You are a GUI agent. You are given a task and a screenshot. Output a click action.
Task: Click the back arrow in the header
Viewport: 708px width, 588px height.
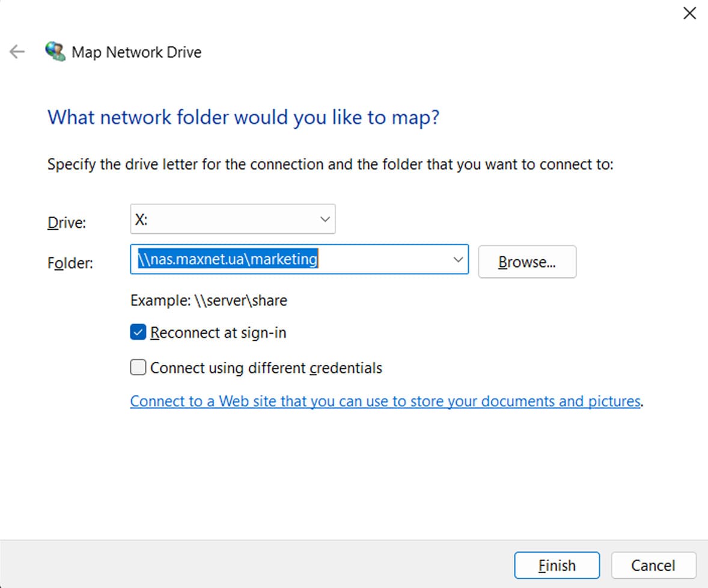pyautogui.click(x=17, y=52)
